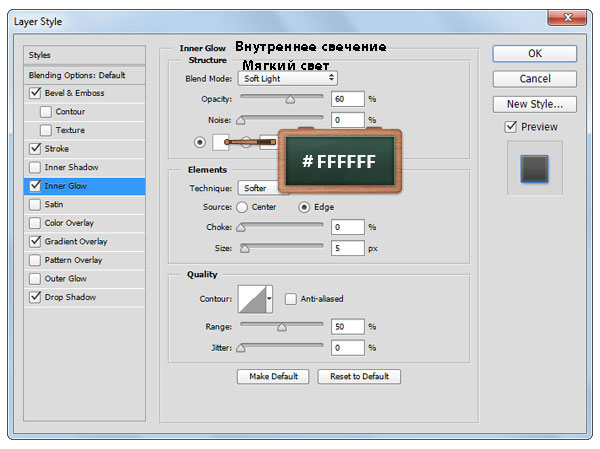Select the Gradient Overlay list entry
The image size is (600, 449).
[x=84, y=241]
